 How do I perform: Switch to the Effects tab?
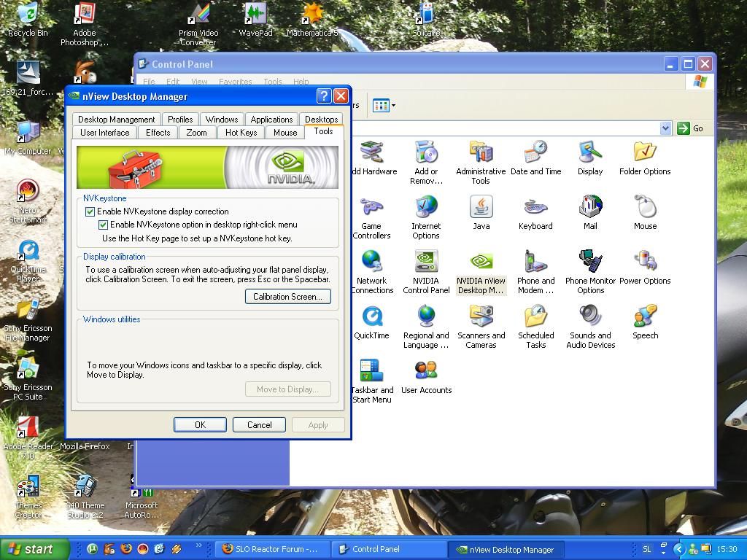coord(158,133)
